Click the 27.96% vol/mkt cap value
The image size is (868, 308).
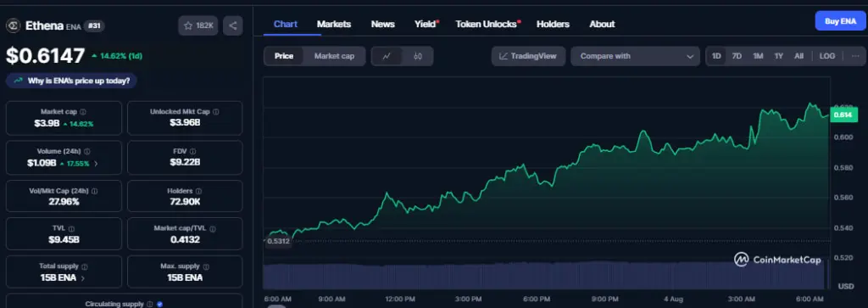pos(64,202)
